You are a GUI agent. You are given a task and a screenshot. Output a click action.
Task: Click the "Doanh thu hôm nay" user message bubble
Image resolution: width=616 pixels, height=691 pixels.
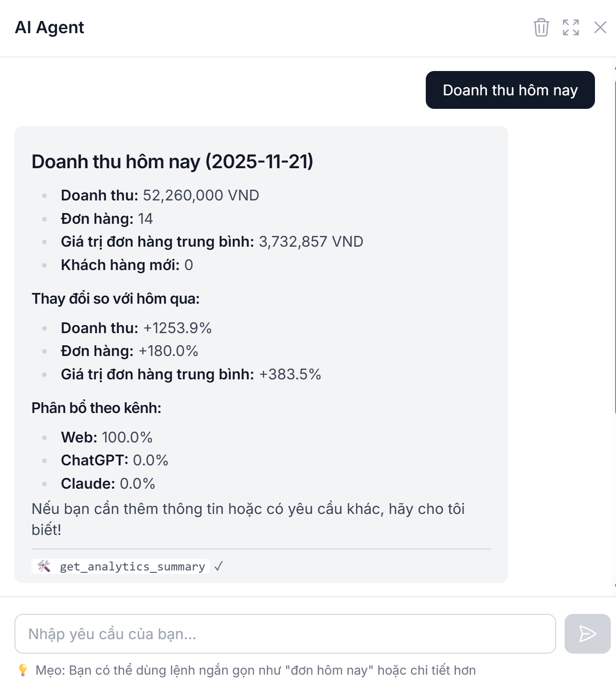pyautogui.click(x=510, y=90)
